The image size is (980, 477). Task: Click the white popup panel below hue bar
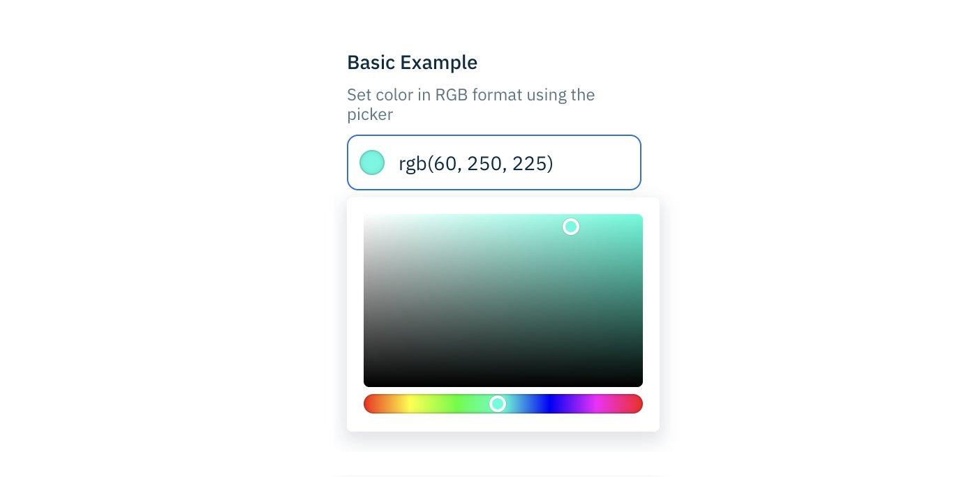503,423
